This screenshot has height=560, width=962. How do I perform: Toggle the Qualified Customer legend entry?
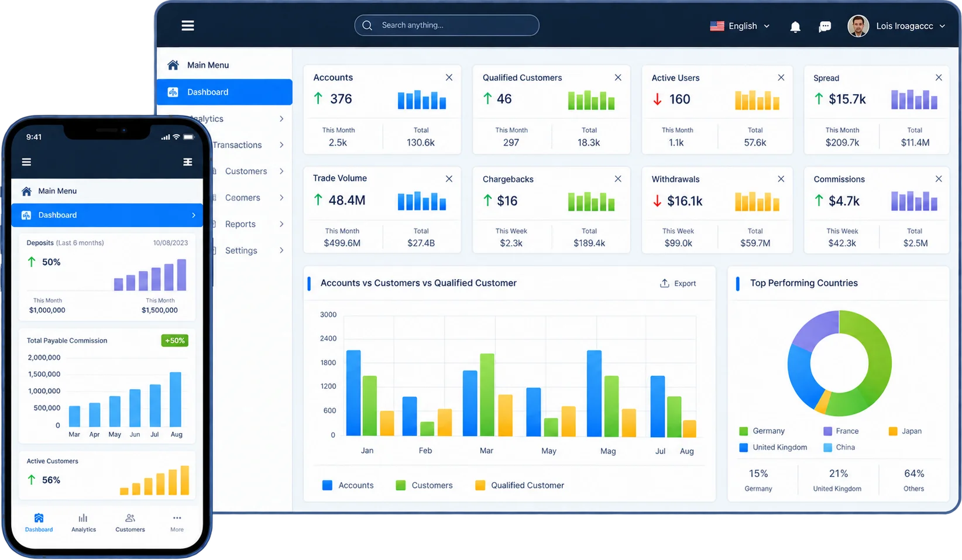pyautogui.click(x=520, y=485)
